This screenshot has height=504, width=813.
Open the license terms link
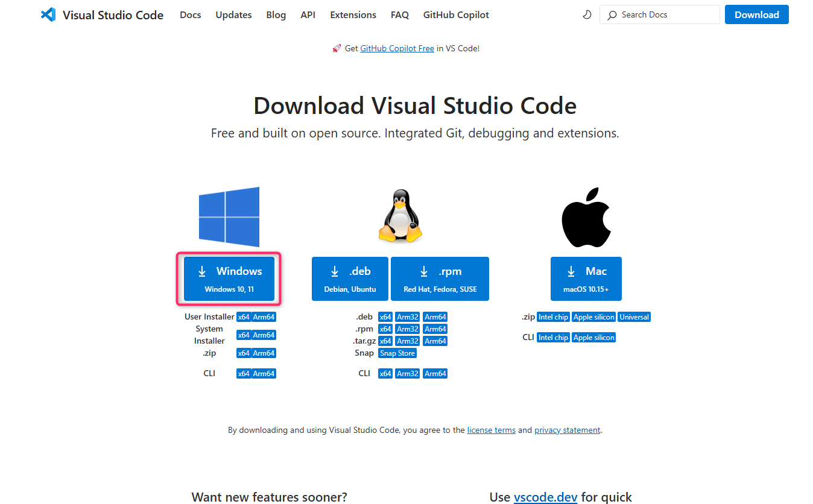tap(491, 429)
